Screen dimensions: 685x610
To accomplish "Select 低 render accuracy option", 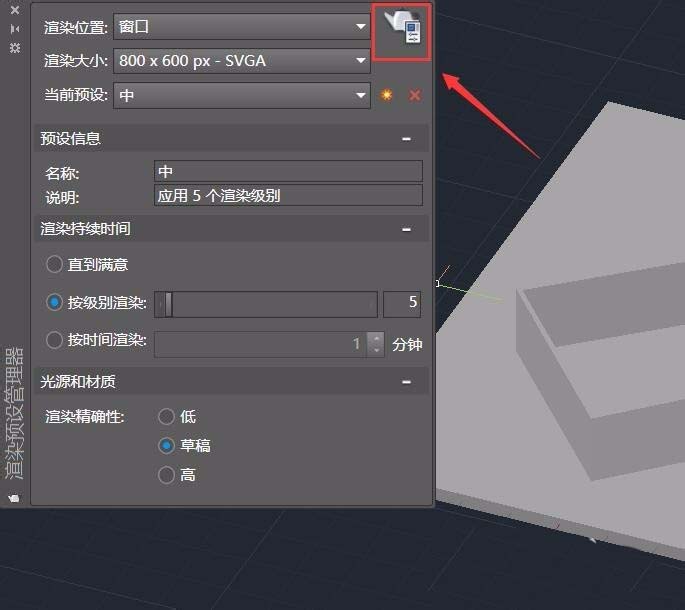I will point(166,416).
